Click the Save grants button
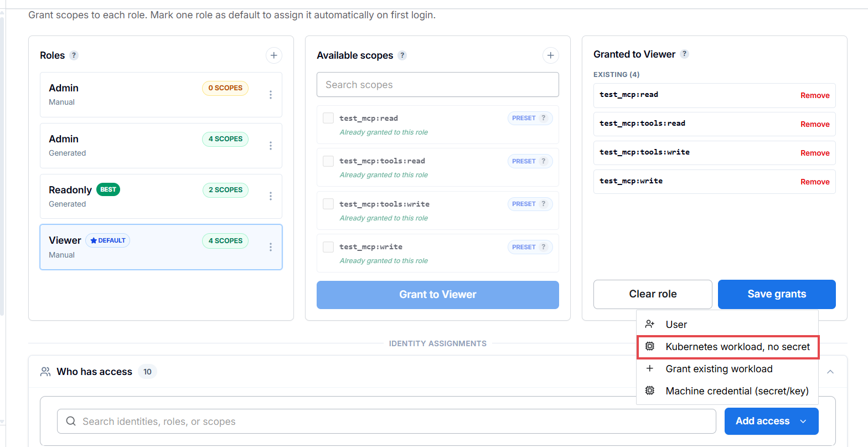Viewport: 868px width, 447px height. click(777, 294)
